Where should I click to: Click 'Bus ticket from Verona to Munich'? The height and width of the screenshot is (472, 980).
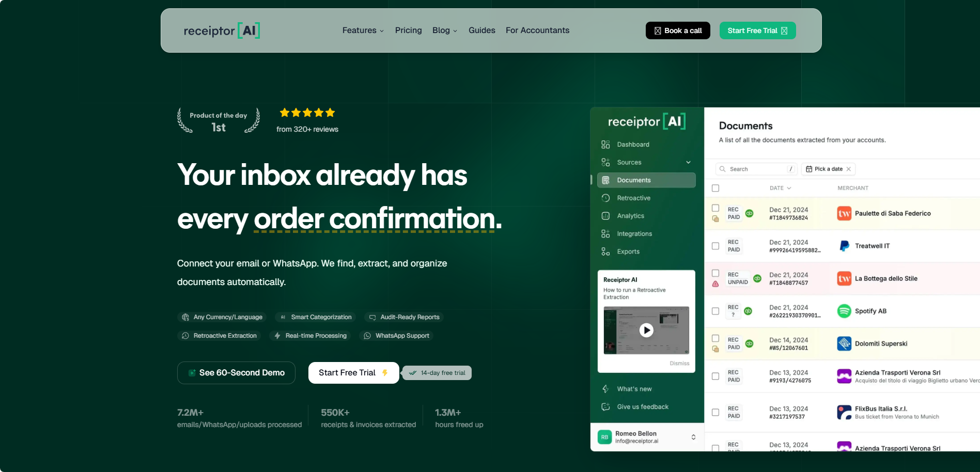point(897,417)
